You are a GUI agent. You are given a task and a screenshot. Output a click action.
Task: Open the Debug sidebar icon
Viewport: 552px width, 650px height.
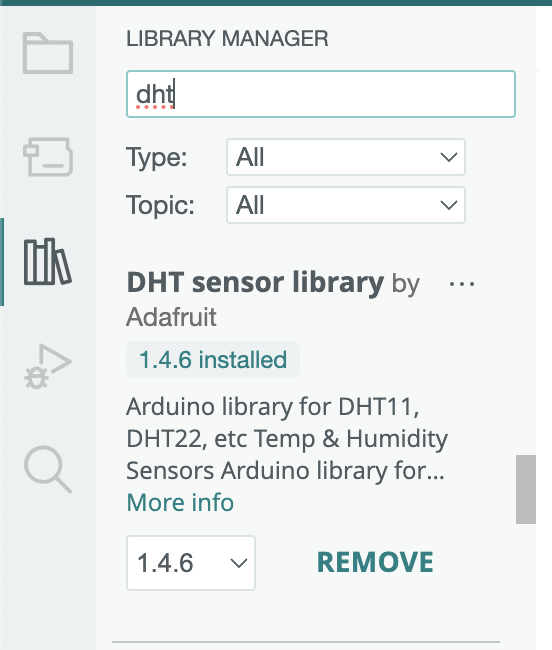click(x=48, y=366)
